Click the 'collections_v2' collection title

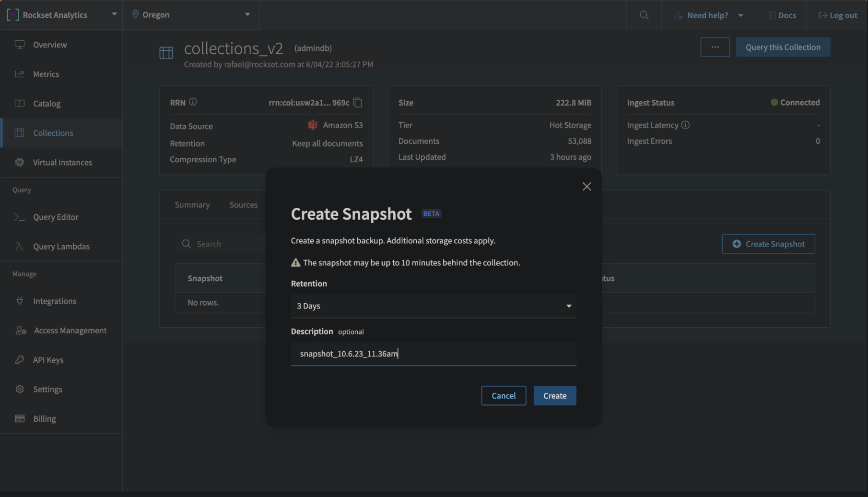pos(234,48)
